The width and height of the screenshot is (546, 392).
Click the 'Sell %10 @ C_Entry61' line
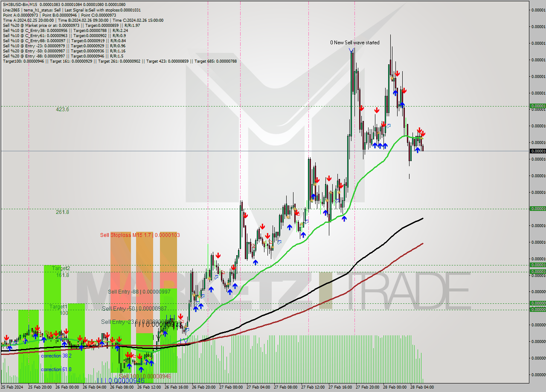(64, 35)
